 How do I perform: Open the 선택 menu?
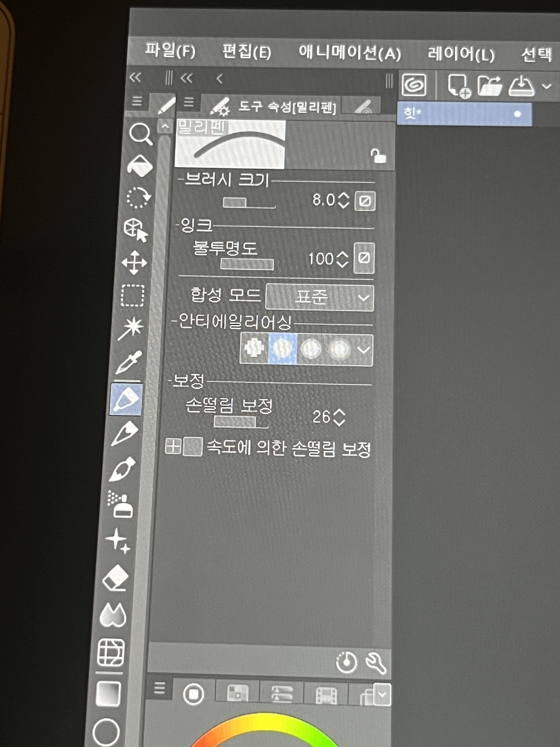[x=537, y=55]
